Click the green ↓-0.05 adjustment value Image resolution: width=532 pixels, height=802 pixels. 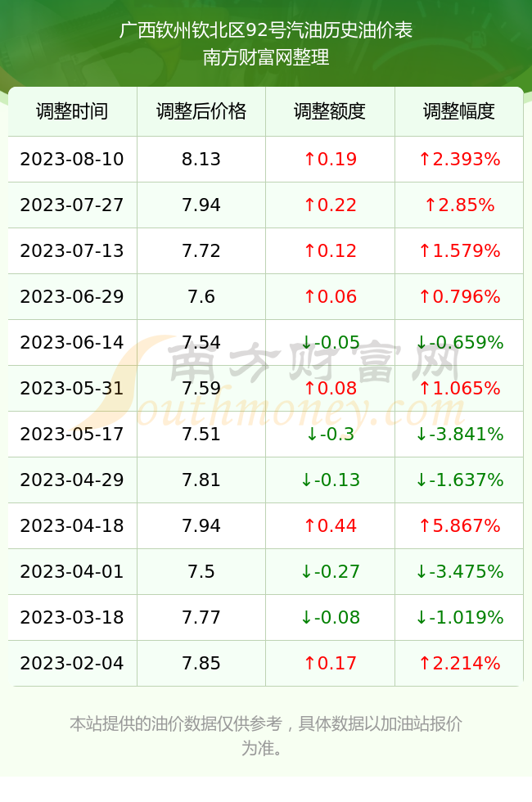[330, 342]
